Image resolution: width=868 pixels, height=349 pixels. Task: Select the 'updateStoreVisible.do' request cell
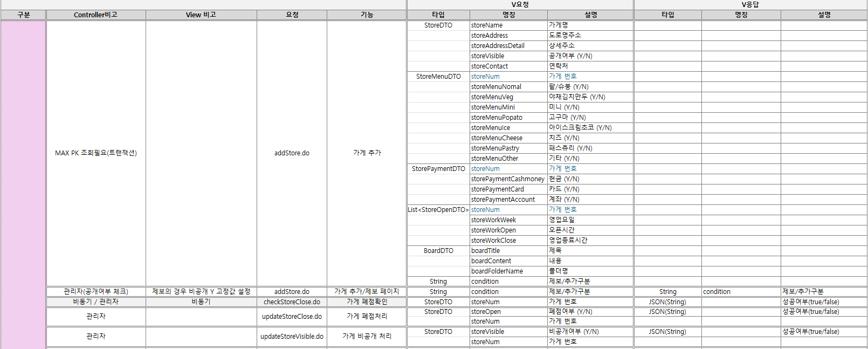click(x=292, y=337)
